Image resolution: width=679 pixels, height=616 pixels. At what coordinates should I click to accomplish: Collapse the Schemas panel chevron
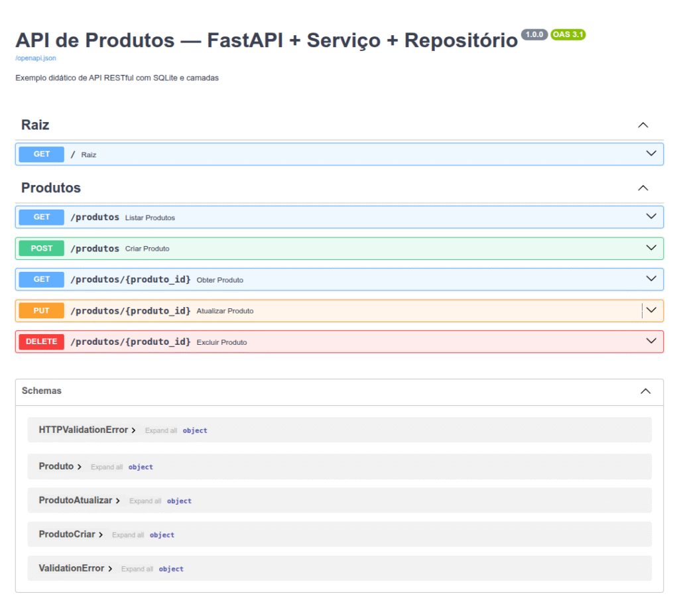click(645, 391)
